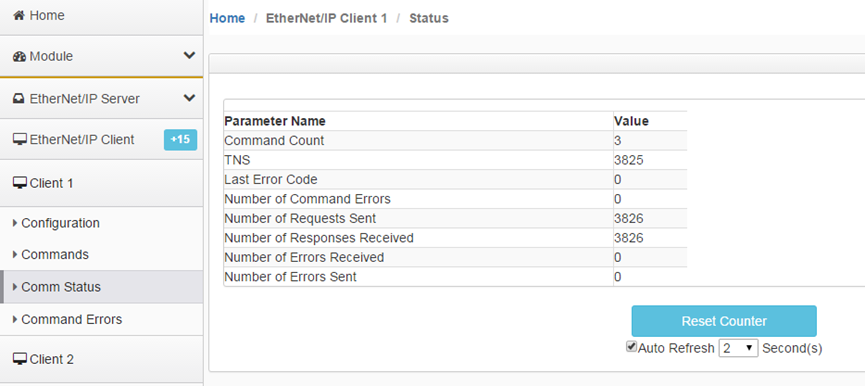
Task: Click the EtherNet/IP Client 1 breadcrumb
Action: (x=327, y=18)
